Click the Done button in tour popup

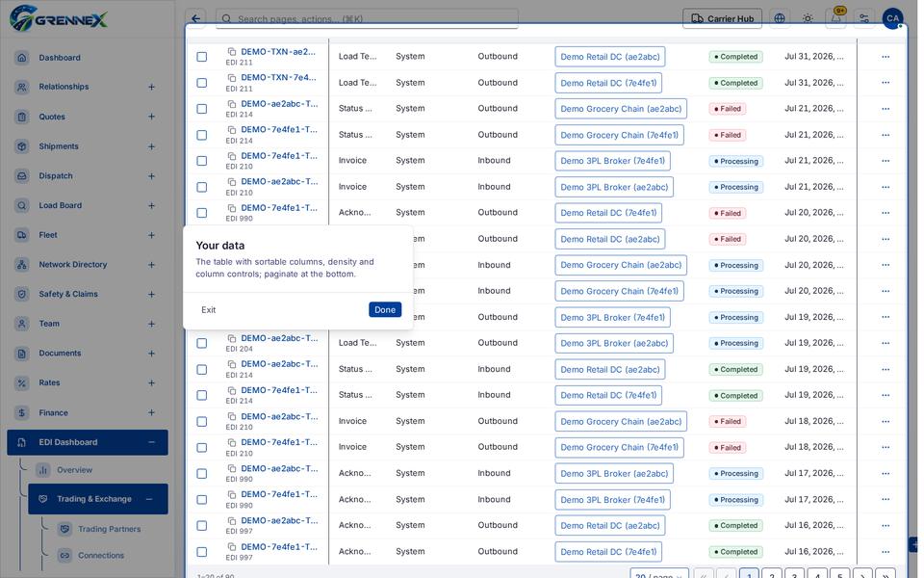tap(385, 309)
